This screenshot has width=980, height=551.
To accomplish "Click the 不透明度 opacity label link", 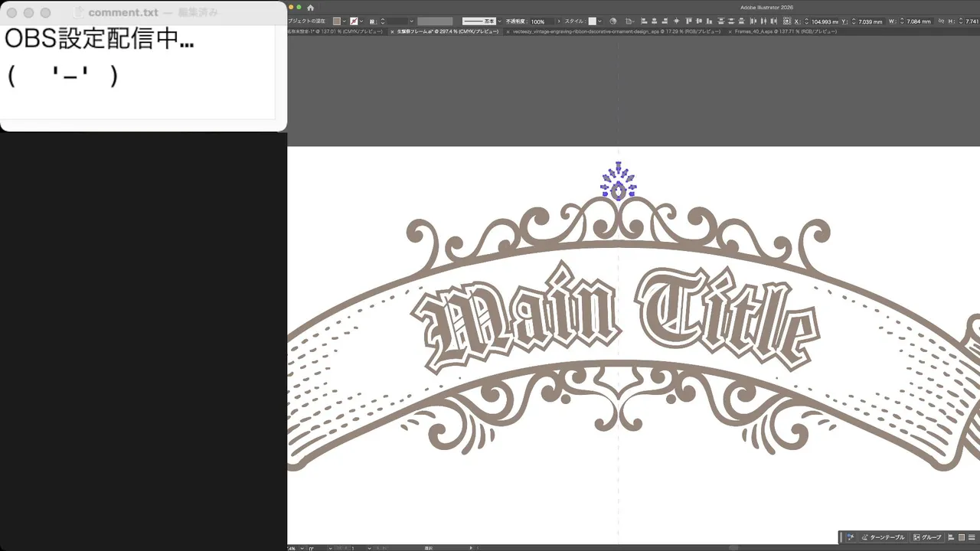I will [517, 21].
